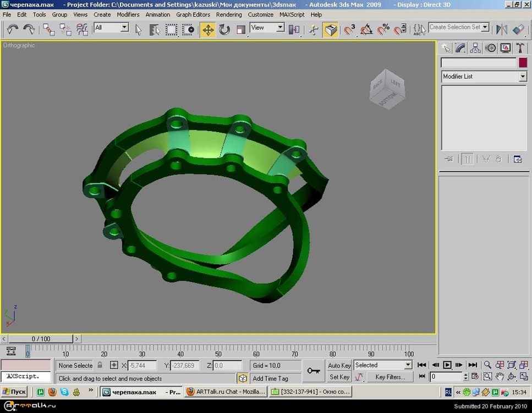Toggle the Selection Lock padlock
The image size is (532, 413).
coord(100,365)
